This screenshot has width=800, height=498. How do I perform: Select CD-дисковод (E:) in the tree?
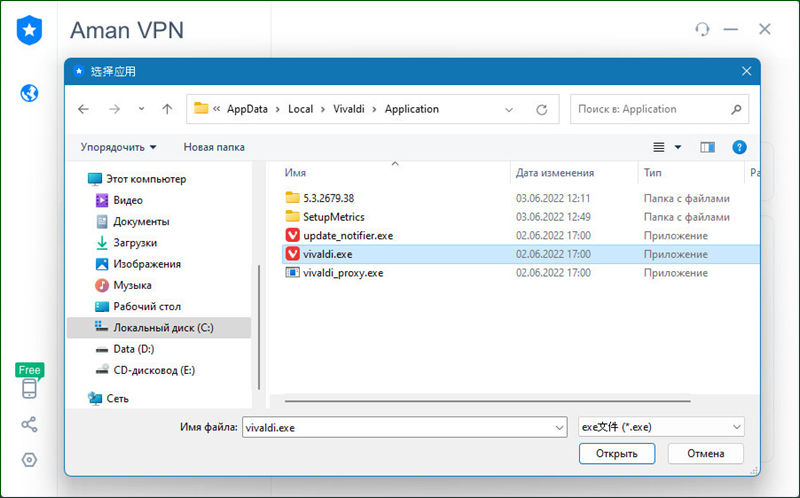(154, 370)
